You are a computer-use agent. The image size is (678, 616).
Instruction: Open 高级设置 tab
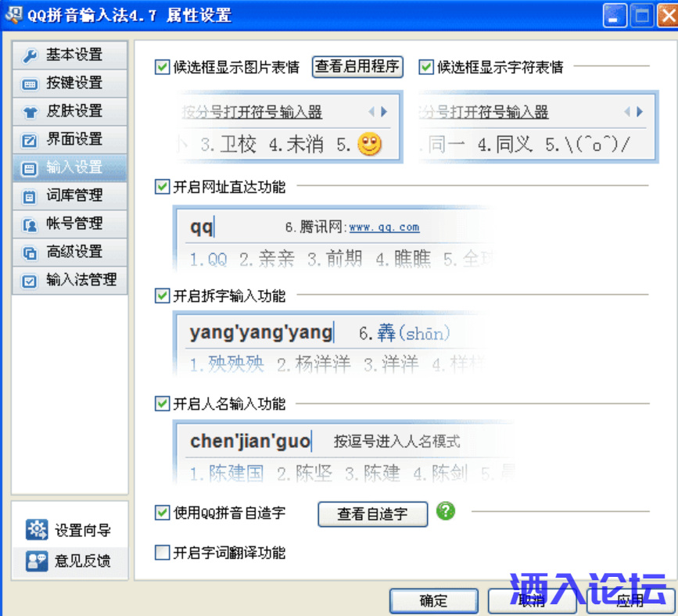[70, 252]
